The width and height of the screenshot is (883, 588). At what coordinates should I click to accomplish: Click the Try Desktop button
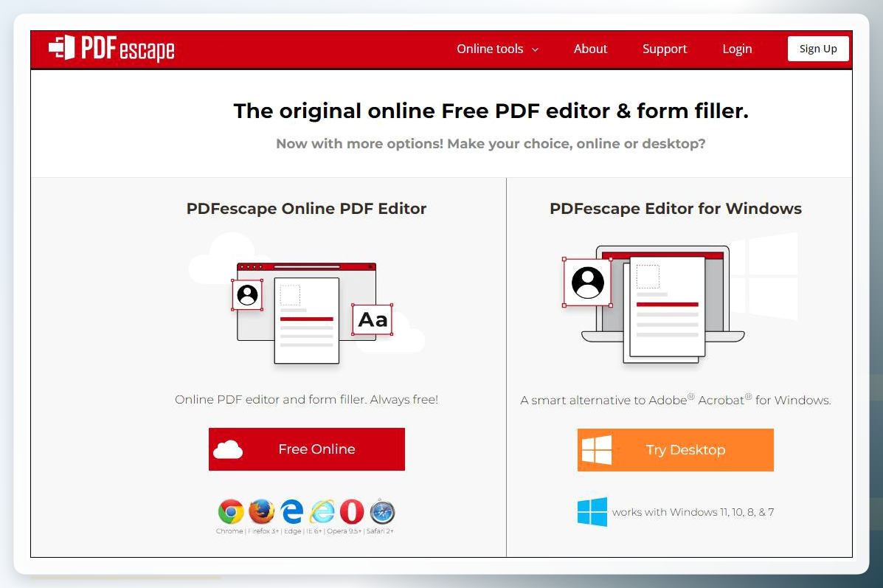pyautogui.click(x=675, y=449)
